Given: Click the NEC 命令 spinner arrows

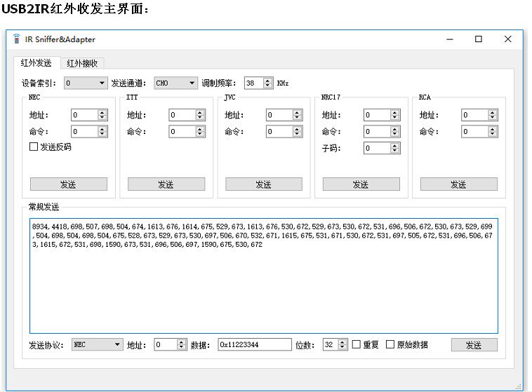Looking at the screenshot, I should click(x=102, y=132).
